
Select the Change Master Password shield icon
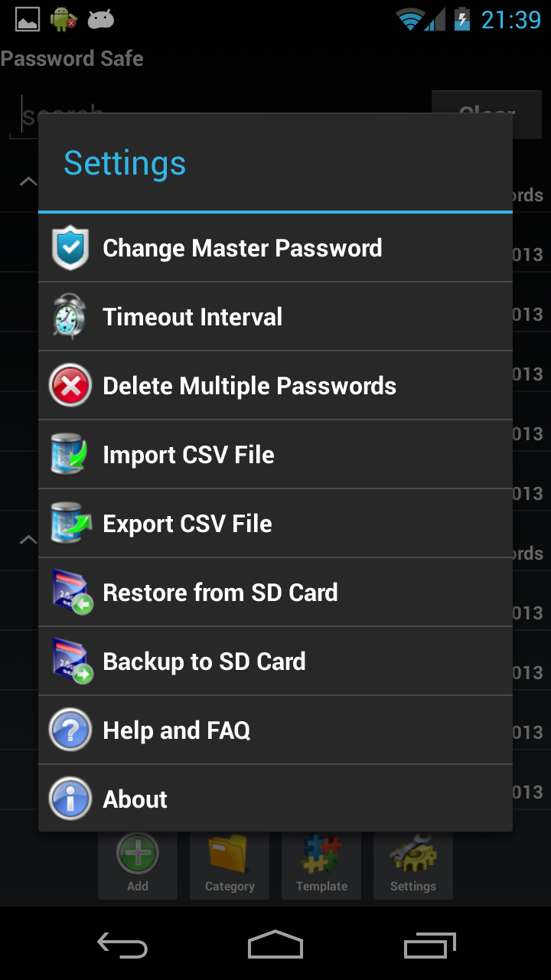70,247
